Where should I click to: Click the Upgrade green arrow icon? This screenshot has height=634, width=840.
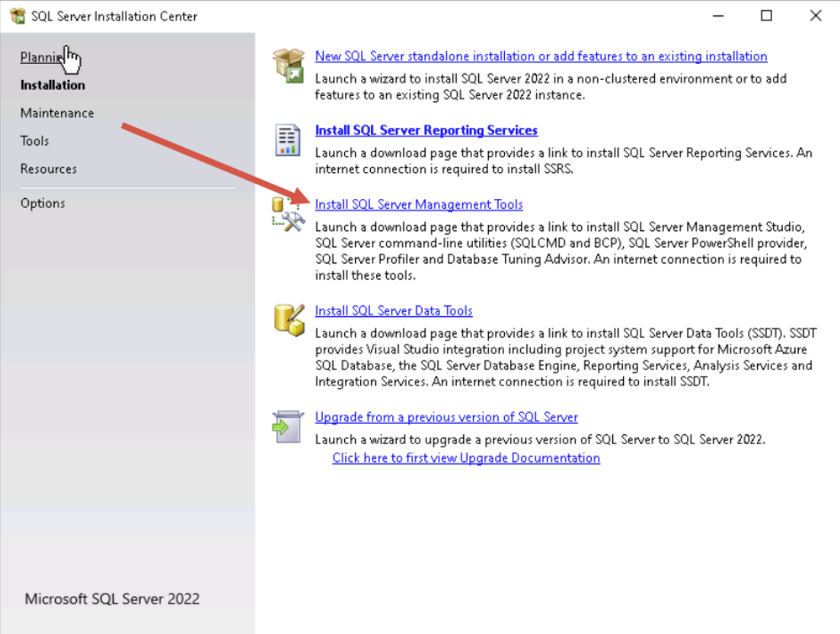(288, 427)
